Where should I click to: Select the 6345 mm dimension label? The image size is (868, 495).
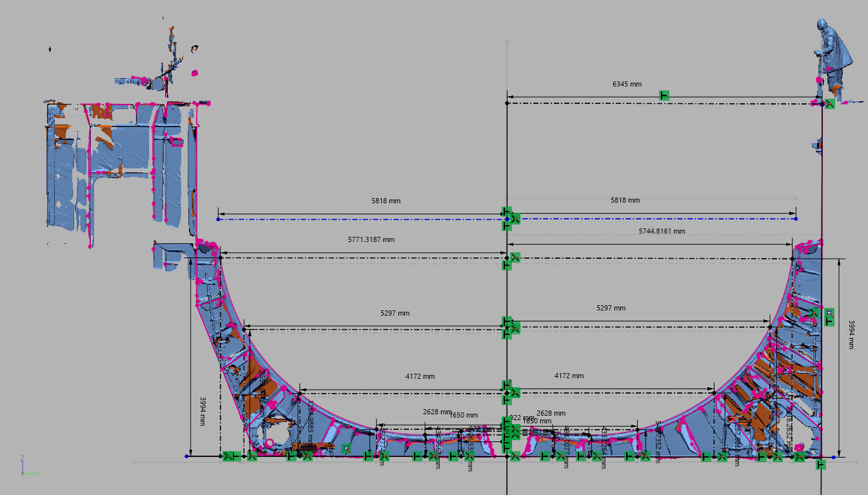[x=627, y=84]
